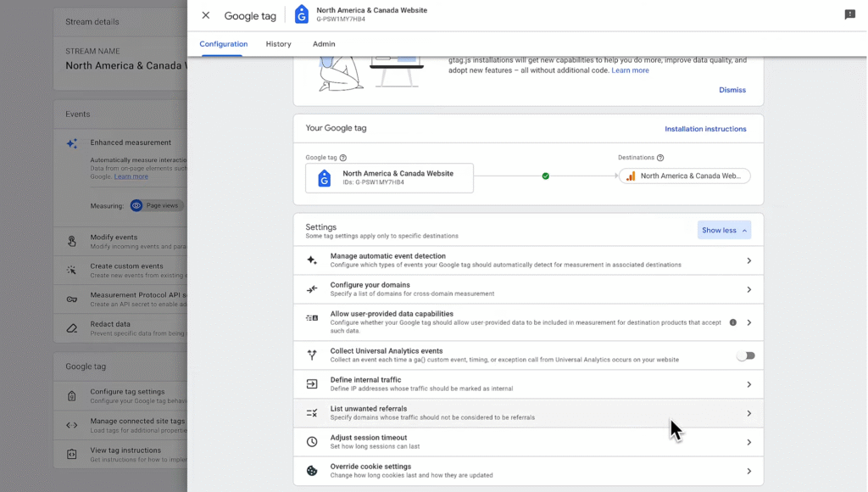Viewport: 868px width, 492px height.
Task: Open Redact data row
Action: 120,328
